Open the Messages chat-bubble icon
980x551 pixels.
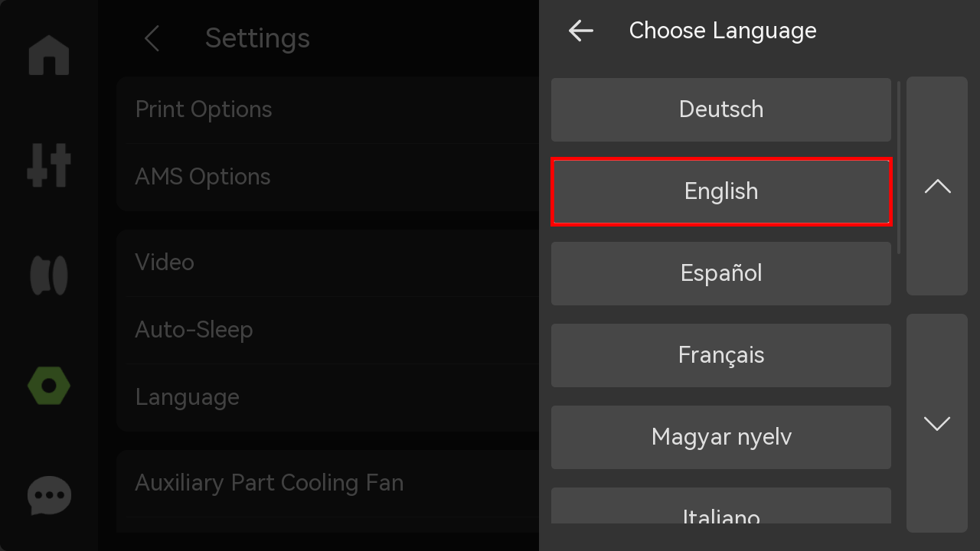pos(49,496)
